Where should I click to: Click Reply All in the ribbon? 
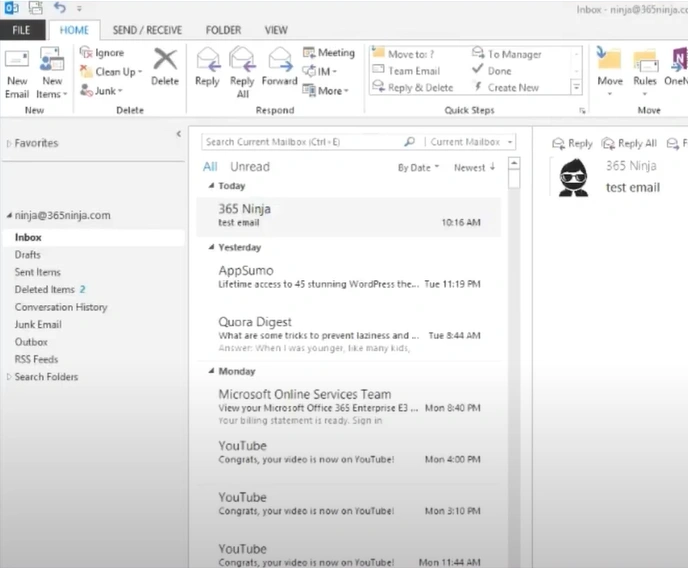242,73
